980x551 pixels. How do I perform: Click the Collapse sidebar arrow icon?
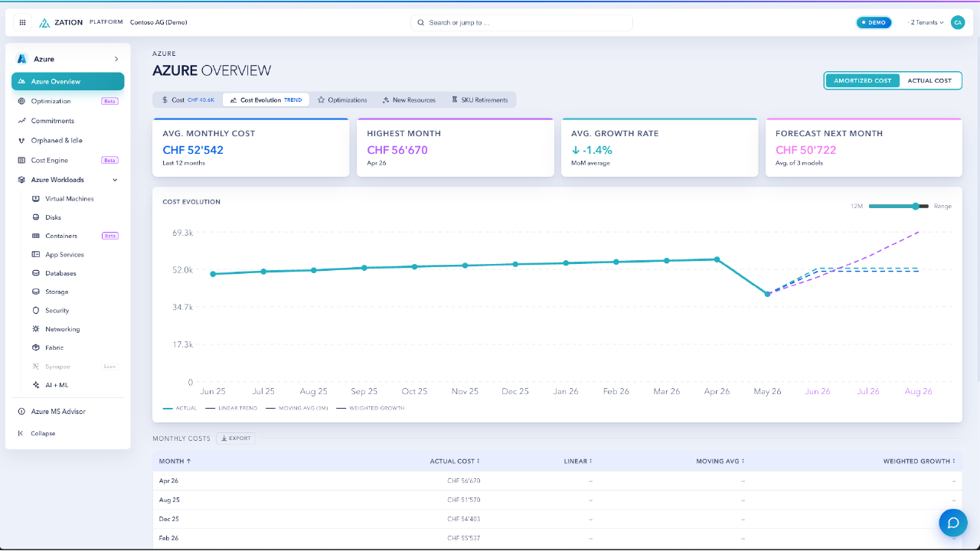coord(21,433)
